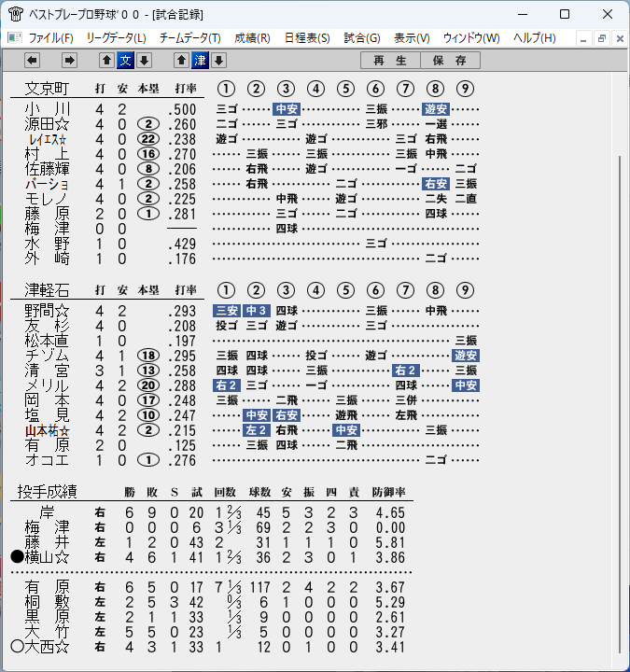Click up arrow beside the 文 team button
This screenshot has width=630, height=672.
(106, 61)
